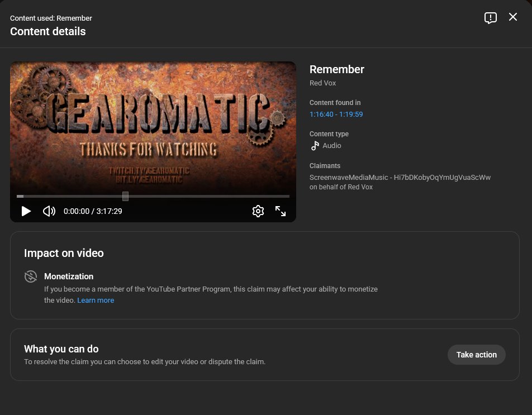Click the video progress bar track
Image resolution: width=532 pixels, height=415 pixels.
coord(153,196)
